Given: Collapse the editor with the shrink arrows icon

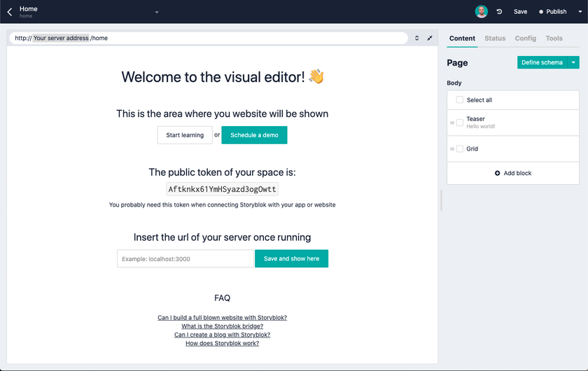Looking at the screenshot, I should tap(430, 38).
